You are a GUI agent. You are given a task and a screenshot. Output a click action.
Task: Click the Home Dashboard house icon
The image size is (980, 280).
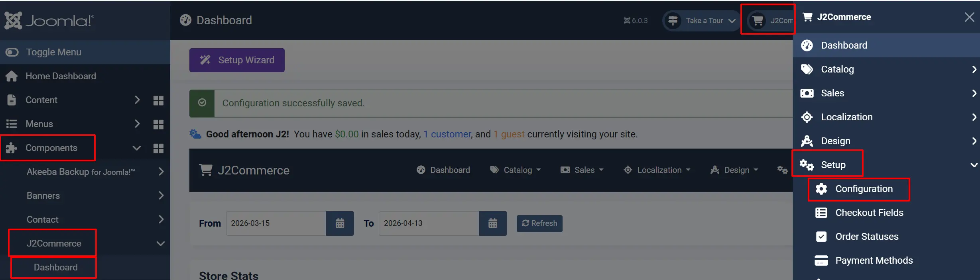12,76
